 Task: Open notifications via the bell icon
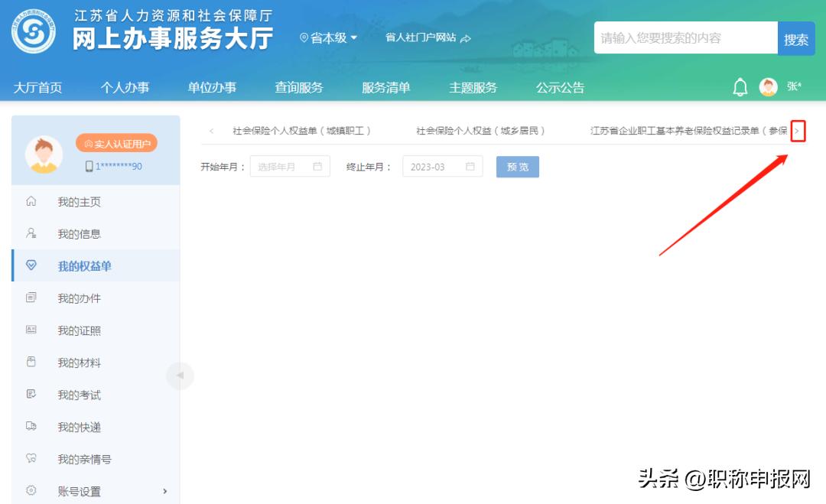(x=740, y=87)
